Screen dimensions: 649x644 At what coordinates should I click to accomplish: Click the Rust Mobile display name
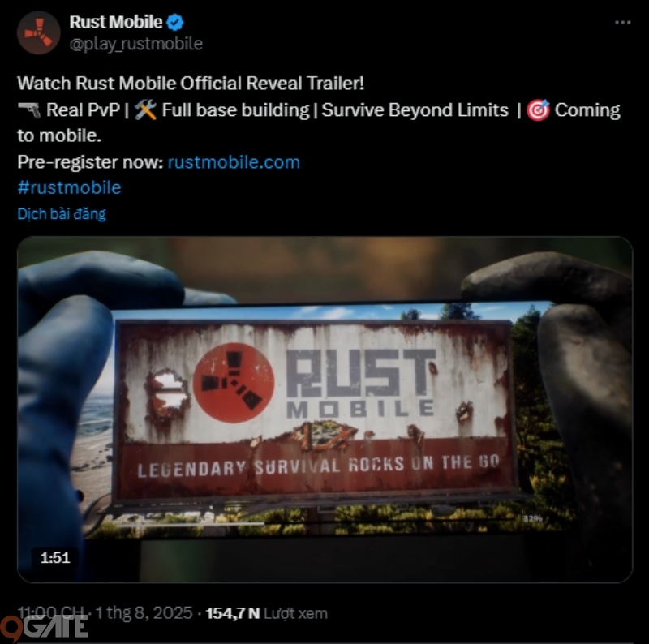click(115, 22)
